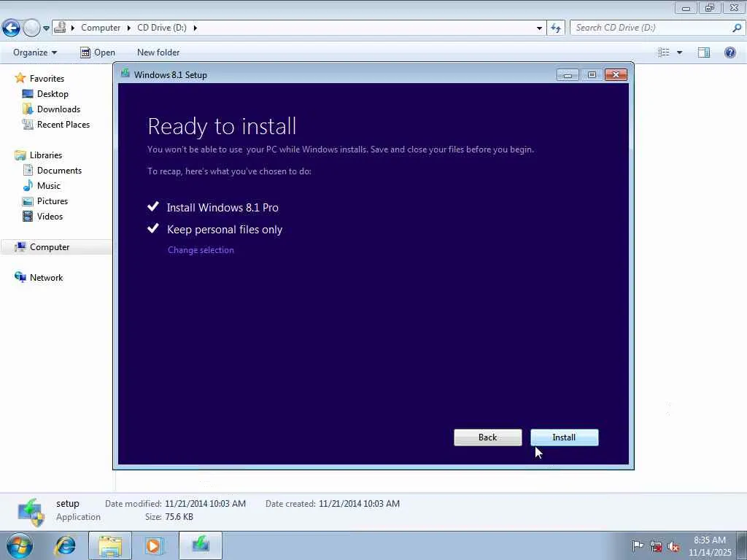Screen dimensions: 747x560
Task: Open the view options dropdown arrow
Action: coord(679,52)
